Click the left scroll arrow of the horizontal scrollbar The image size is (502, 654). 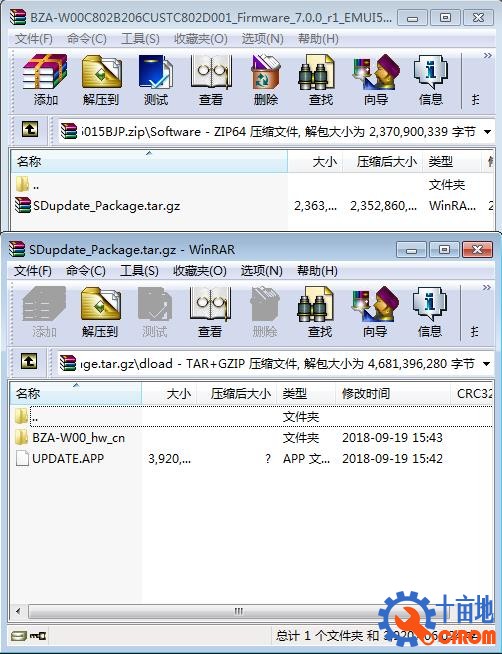18,611
